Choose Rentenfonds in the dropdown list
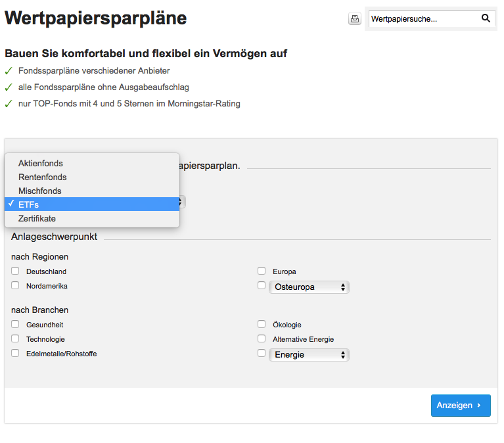The image size is (504, 443). [42, 177]
